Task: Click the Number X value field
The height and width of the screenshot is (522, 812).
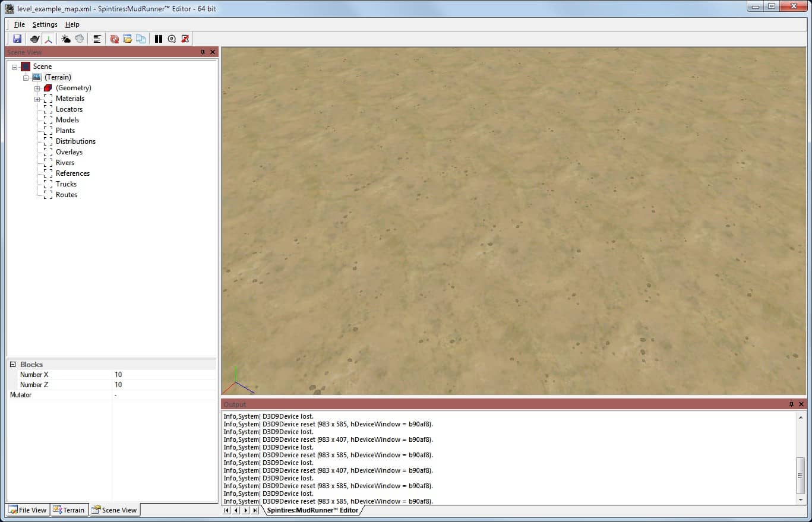Action: pos(163,375)
